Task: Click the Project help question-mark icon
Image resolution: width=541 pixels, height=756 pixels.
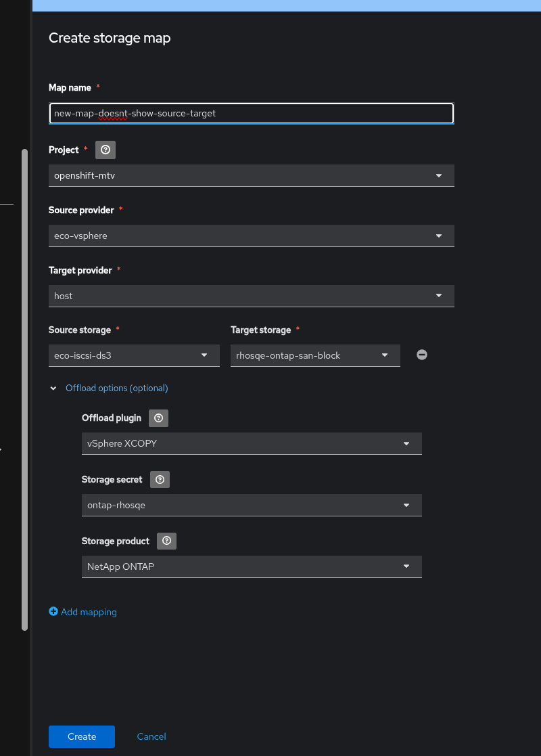Action: [x=105, y=150]
